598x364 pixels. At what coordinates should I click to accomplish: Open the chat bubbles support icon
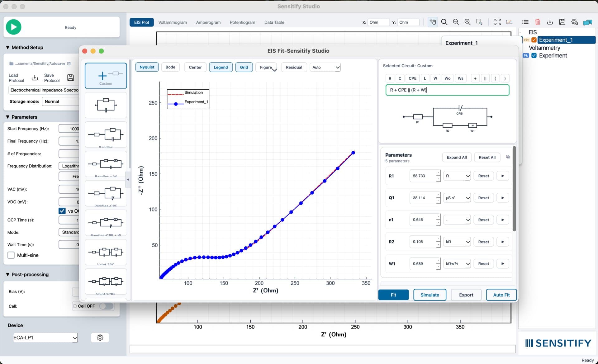588,22
